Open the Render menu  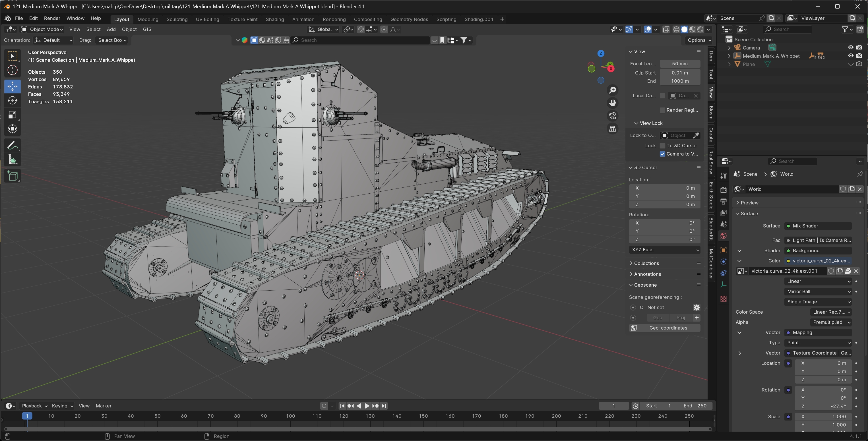tap(52, 18)
